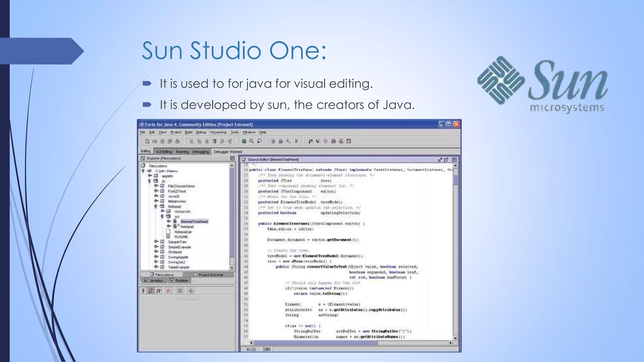Screen dimensions: 644x362
Task: Expand the Font2DTest folder node
Action: point(156,191)
